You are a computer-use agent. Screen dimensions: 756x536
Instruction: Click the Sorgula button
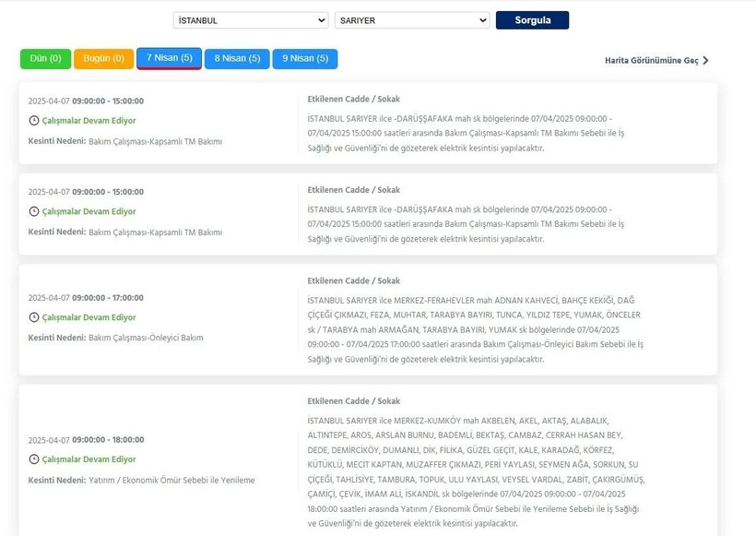point(532,20)
